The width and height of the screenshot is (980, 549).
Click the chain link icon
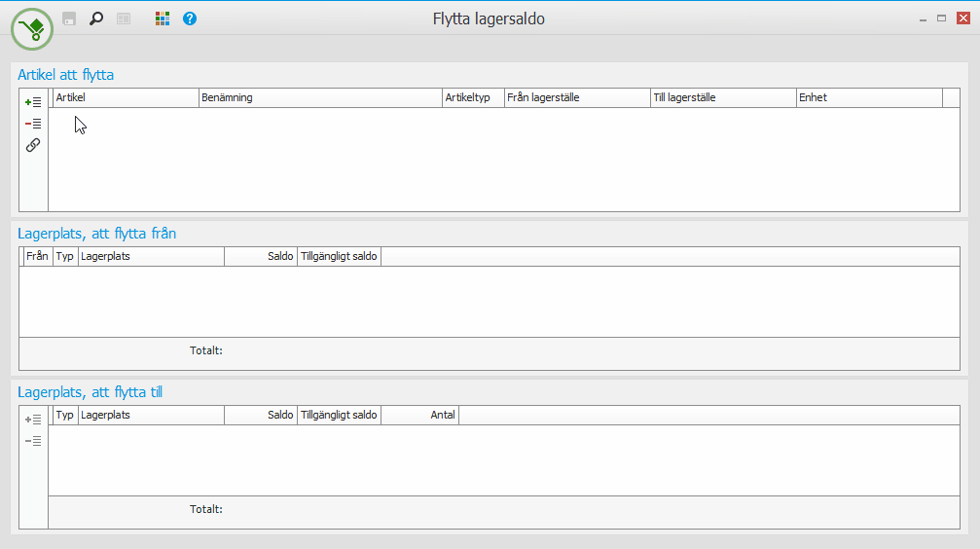(33, 145)
